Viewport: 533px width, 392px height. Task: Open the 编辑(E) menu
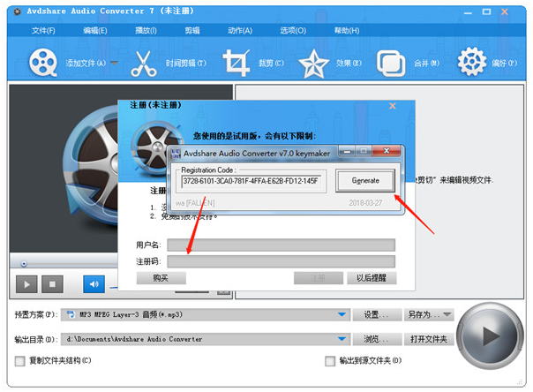click(x=95, y=31)
